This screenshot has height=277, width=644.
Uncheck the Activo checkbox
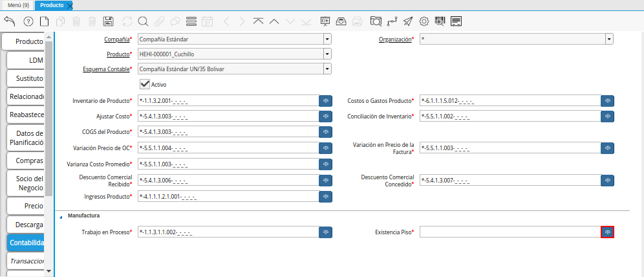click(145, 84)
